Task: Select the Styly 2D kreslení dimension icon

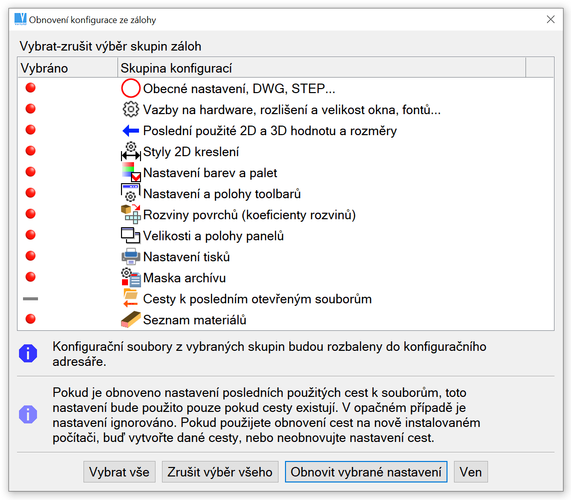Action: 131,151
